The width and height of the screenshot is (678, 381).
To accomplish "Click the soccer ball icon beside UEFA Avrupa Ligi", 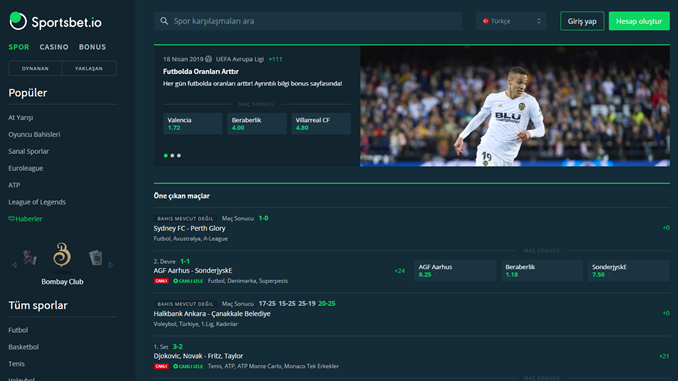I will pyautogui.click(x=208, y=59).
